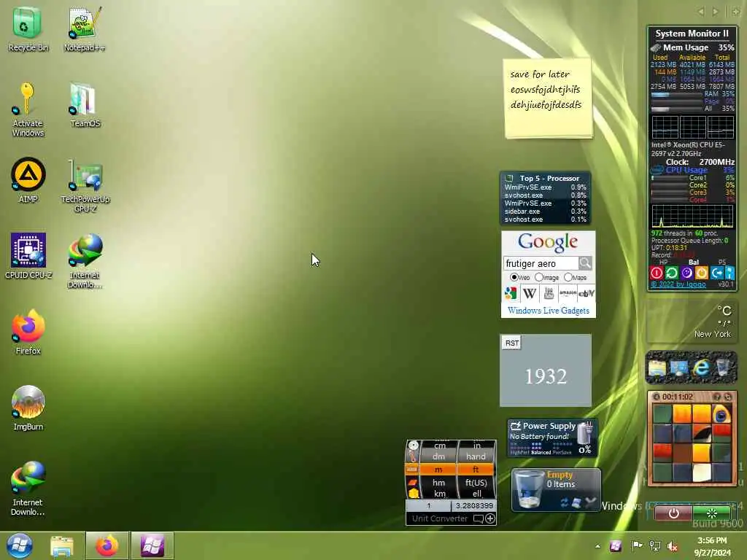Select the ImgBurn desktop shortcut
Viewport: 747px width, 560px height.
pos(28,408)
